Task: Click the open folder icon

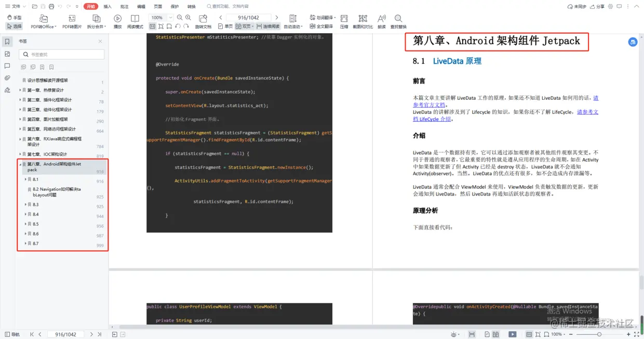Action: (34, 6)
